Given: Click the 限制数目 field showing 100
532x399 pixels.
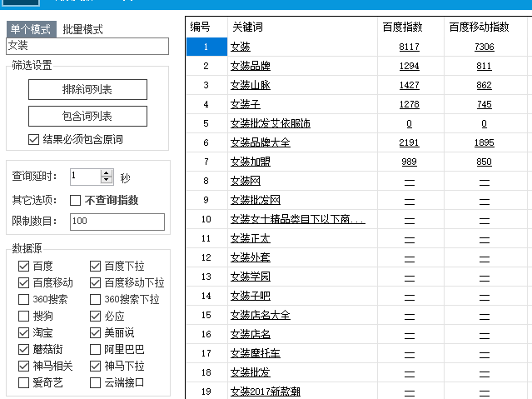Looking at the screenshot, I should tap(117, 222).
